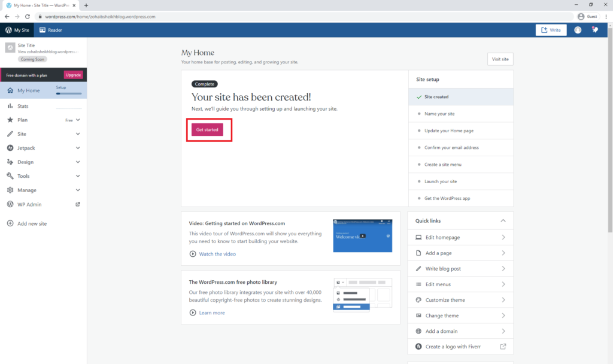Click the Write button

[x=551, y=30]
